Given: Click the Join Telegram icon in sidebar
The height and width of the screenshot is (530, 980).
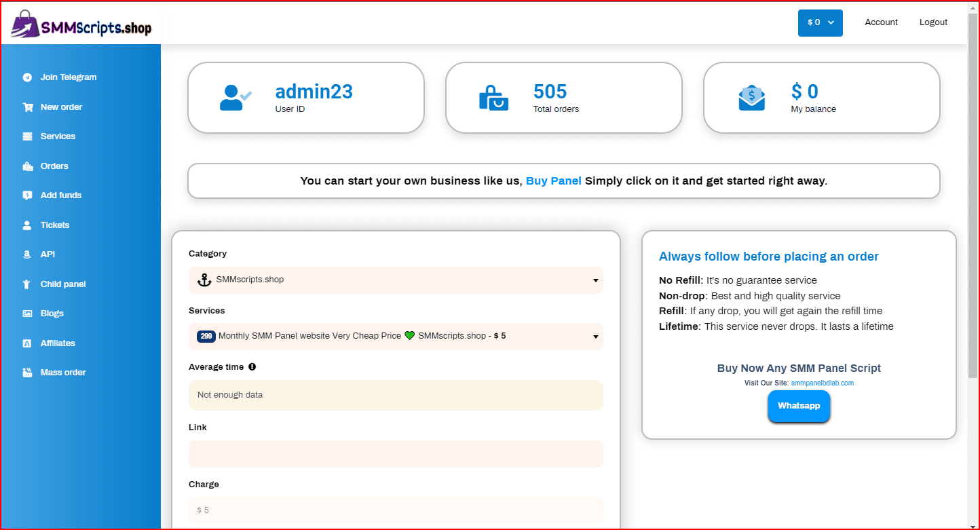Looking at the screenshot, I should pyautogui.click(x=27, y=77).
